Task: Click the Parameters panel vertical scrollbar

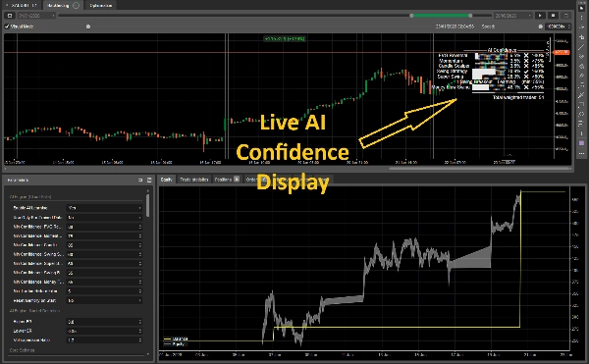Action: (147, 205)
